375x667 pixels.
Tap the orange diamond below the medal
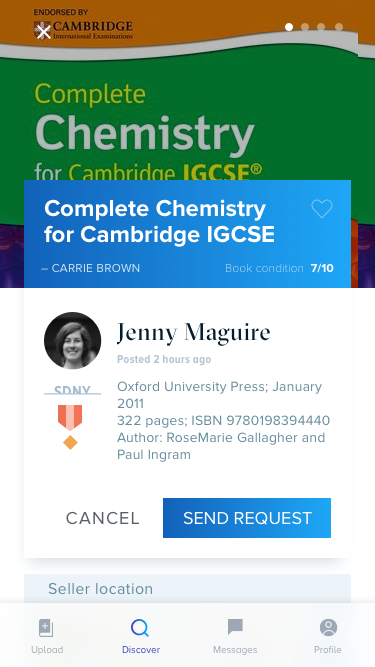click(x=70, y=442)
